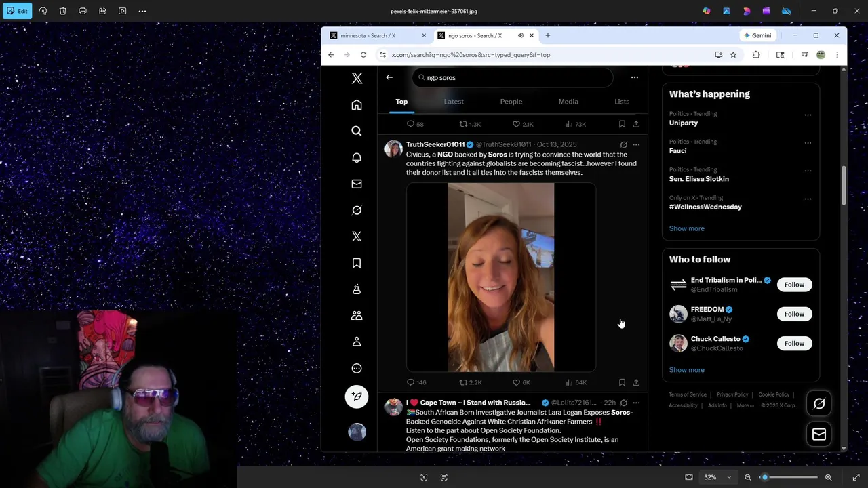Open Communities in X sidebar
The width and height of the screenshot is (868, 488).
[357, 316]
